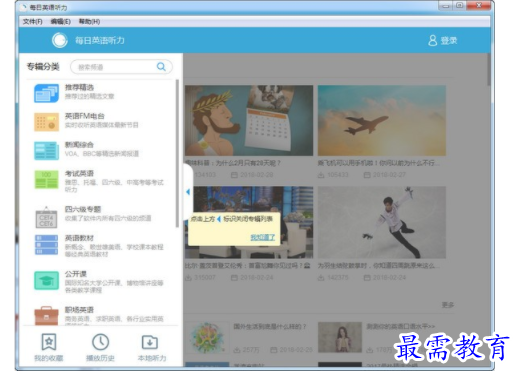
Task: Click the 专辑分类 heading
Action: point(43,67)
